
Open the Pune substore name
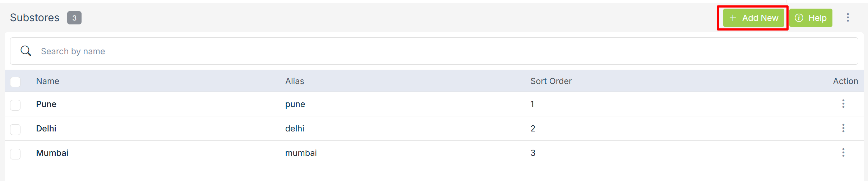pos(46,104)
